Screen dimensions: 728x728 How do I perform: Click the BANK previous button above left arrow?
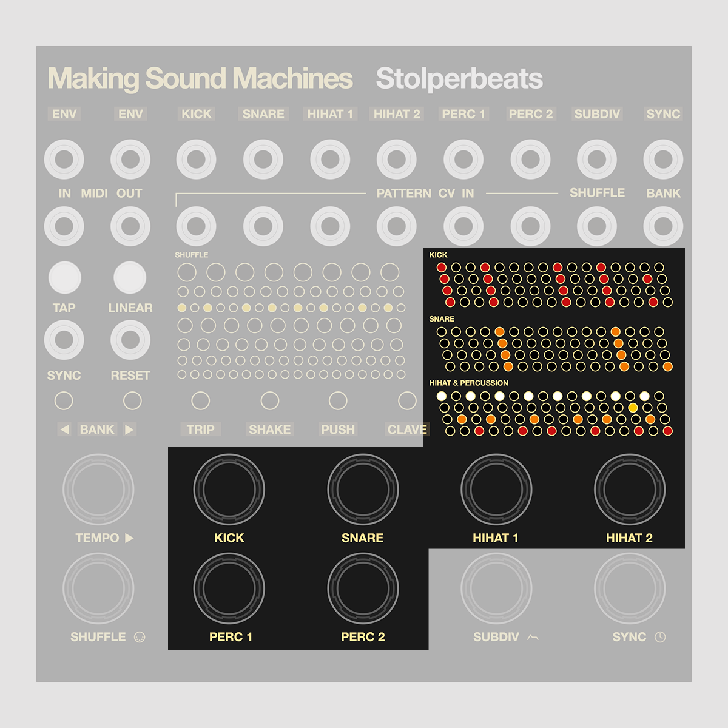click(x=64, y=400)
